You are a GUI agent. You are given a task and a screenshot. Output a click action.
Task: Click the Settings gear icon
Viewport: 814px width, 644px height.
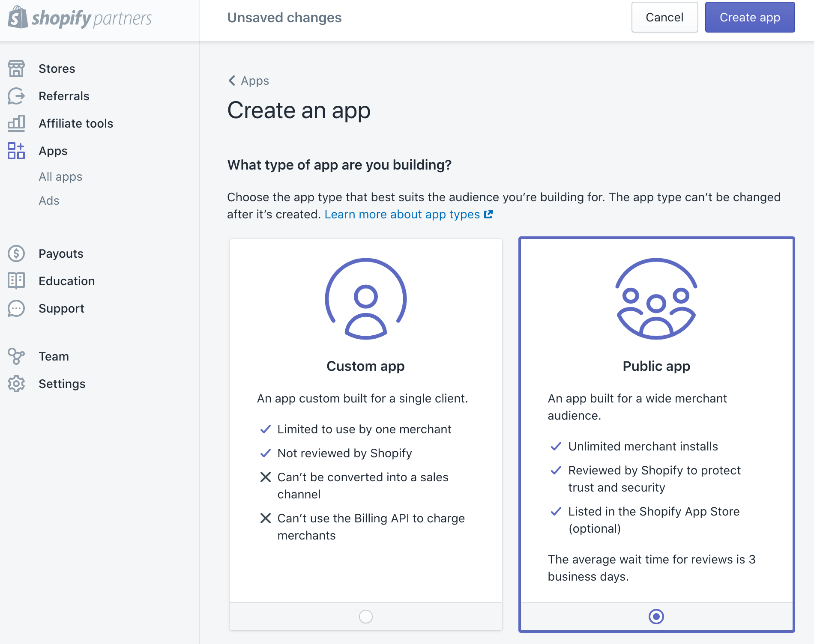coord(16,384)
